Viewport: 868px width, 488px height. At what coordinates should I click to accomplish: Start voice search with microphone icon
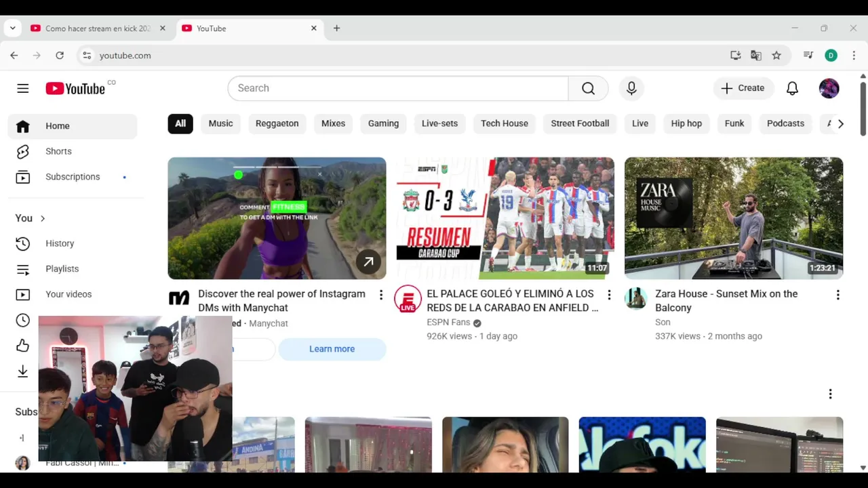(x=631, y=88)
